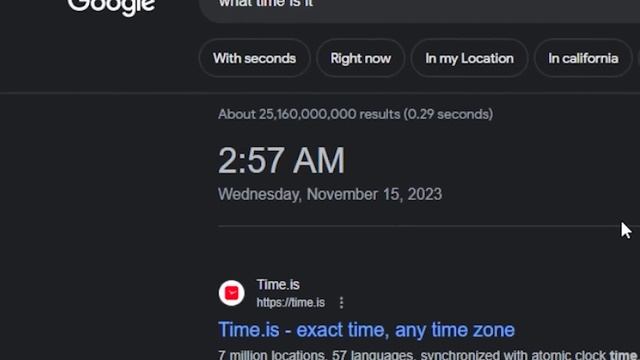Screen dimensions: 640x360
Task: Click the Wednesday, November 15, 2023 date
Action: coord(330,194)
